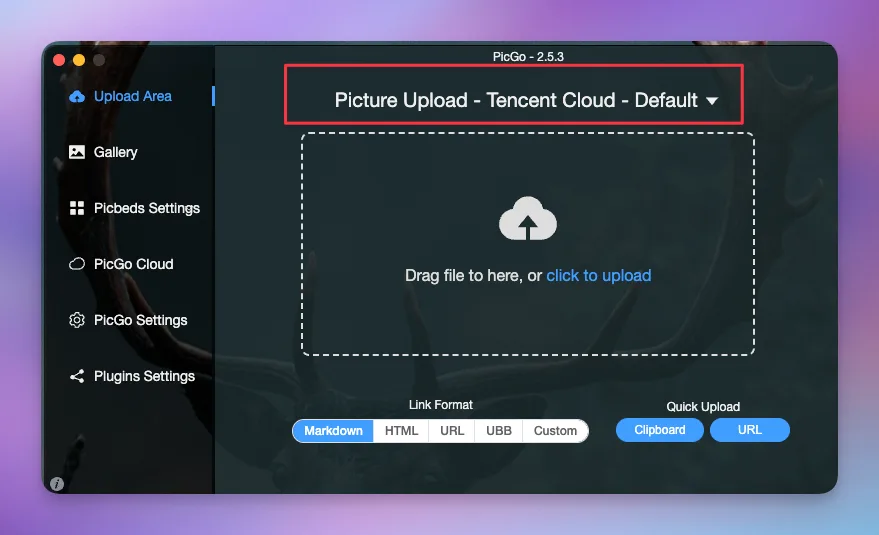Click the Upload Area cloud icon
879x535 pixels.
pos(77,96)
